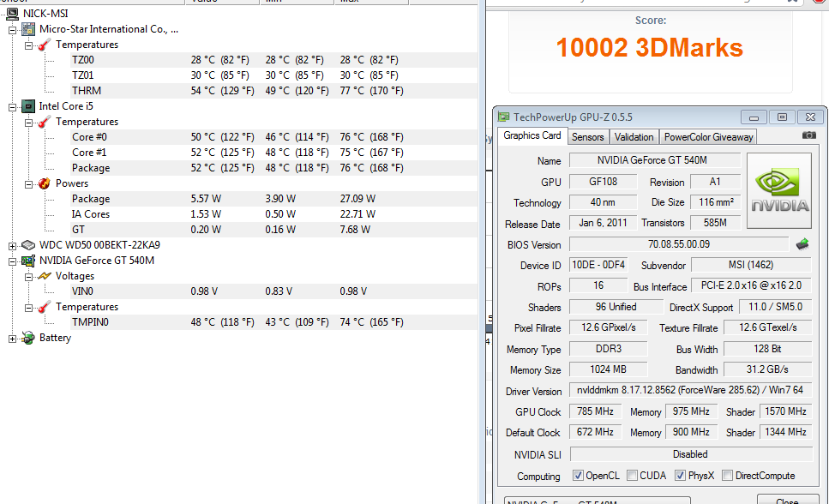Collapse the Intel Core i5 node
The height and width of the screenshot is (504, 829).
pyautogui.click(x=13, y=107)
